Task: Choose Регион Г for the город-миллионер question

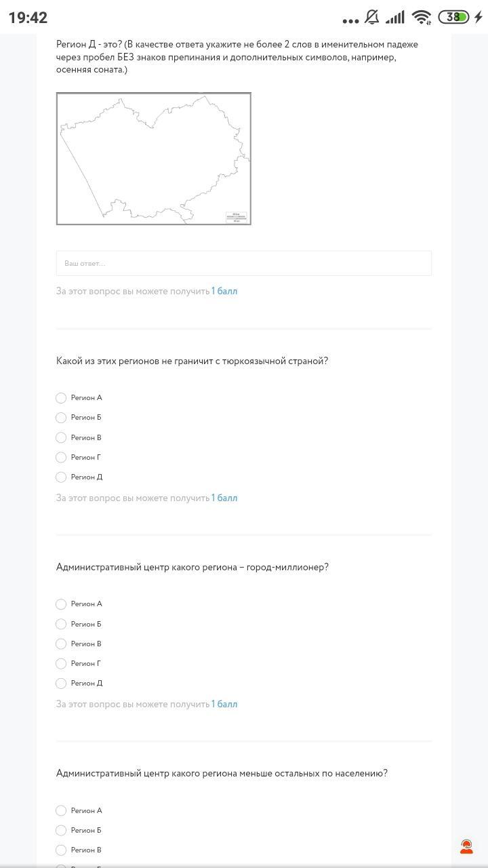Action: 61,664
